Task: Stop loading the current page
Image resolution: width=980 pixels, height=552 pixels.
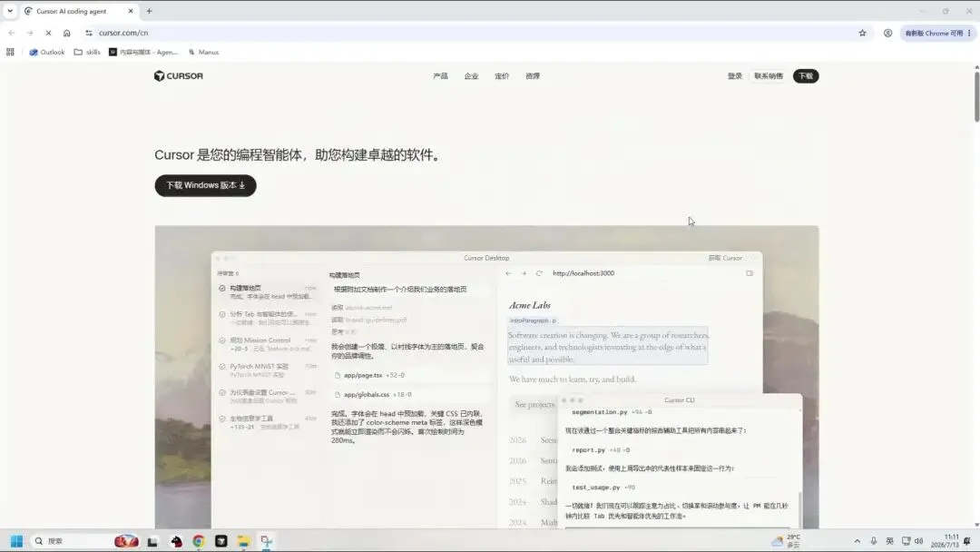Action: (x=48, y=33)
